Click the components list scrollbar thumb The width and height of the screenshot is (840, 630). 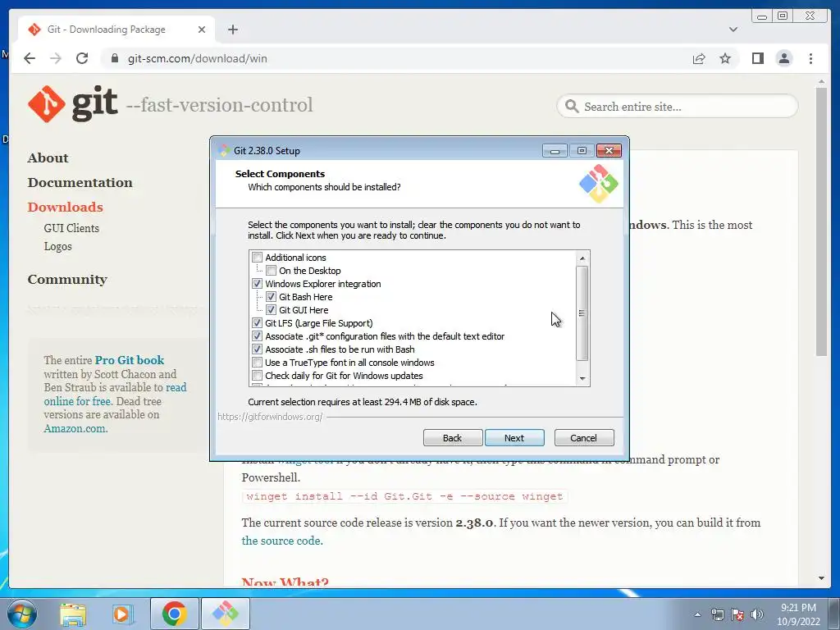[x=582, y=313]
